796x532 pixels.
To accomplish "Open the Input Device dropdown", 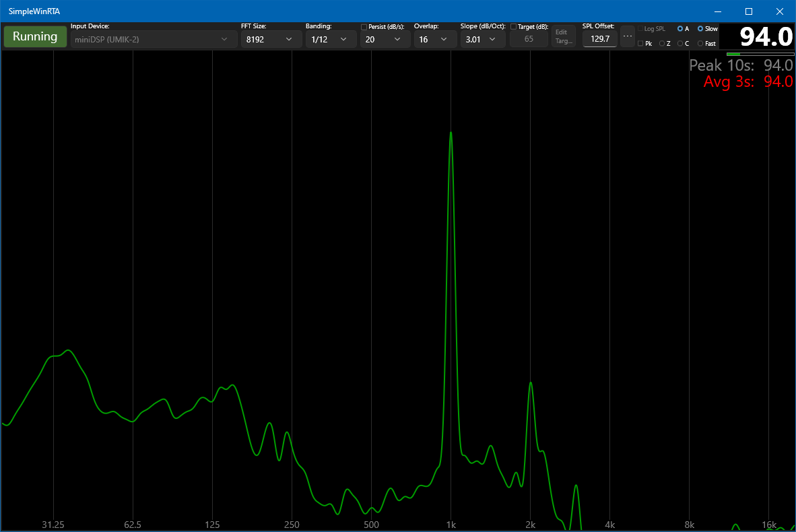I will [x=154, y=39].
